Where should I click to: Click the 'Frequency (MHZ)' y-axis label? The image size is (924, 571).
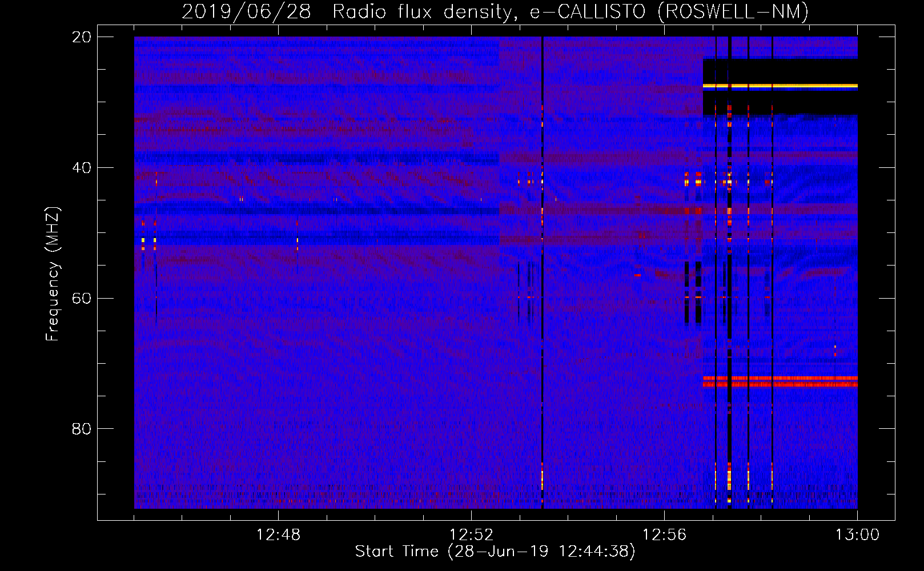[x=53, y=274]
